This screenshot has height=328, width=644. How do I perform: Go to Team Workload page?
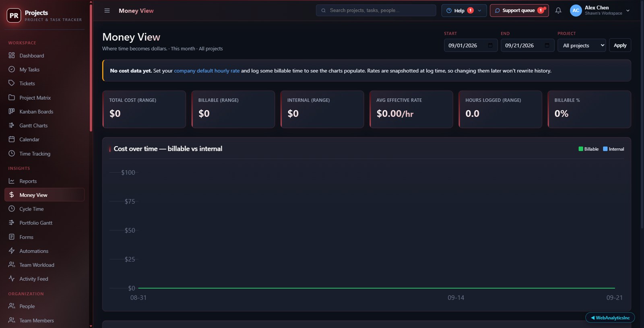(x=44, y=265)
